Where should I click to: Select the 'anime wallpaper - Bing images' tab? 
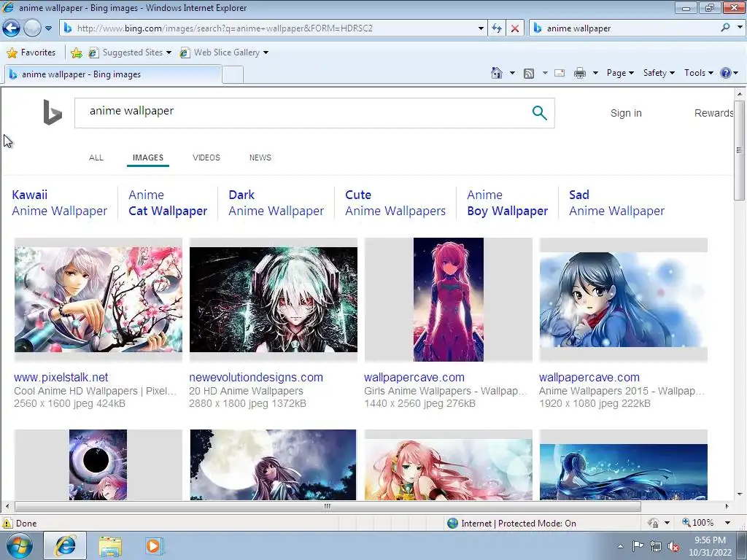[113, 74]
